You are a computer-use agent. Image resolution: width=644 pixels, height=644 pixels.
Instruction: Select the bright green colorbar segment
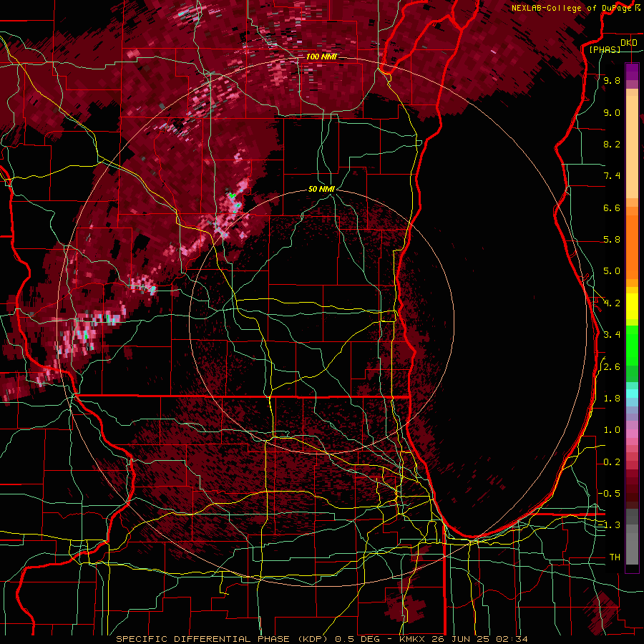(x=632, y=345)
